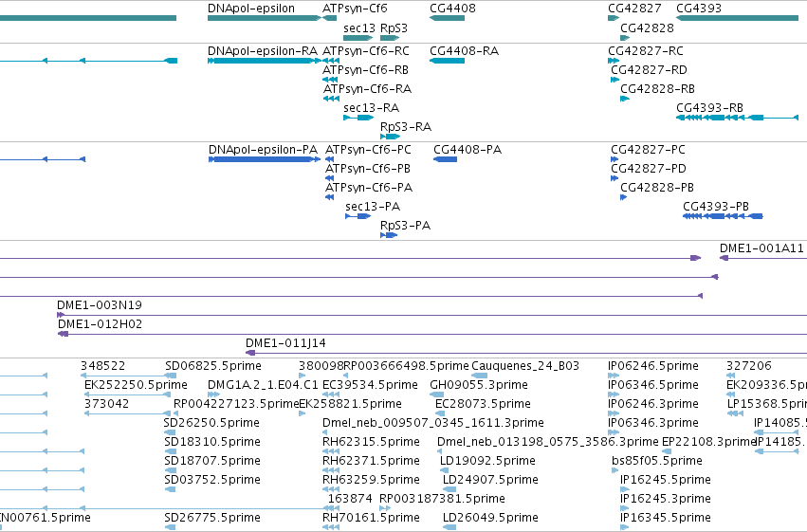
Task: Click EST GH09055.3prime
Action: click(479, 386)
